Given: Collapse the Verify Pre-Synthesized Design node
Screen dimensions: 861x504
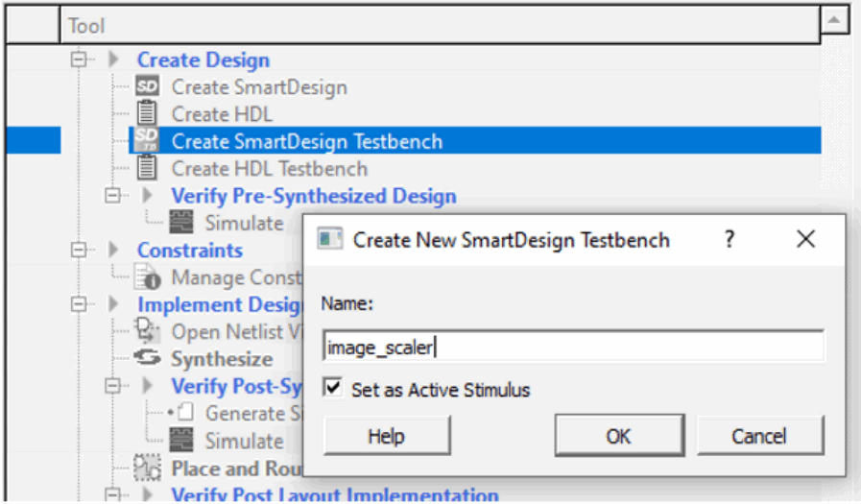Looking at the screenshot, I should (x=112, y=195).
